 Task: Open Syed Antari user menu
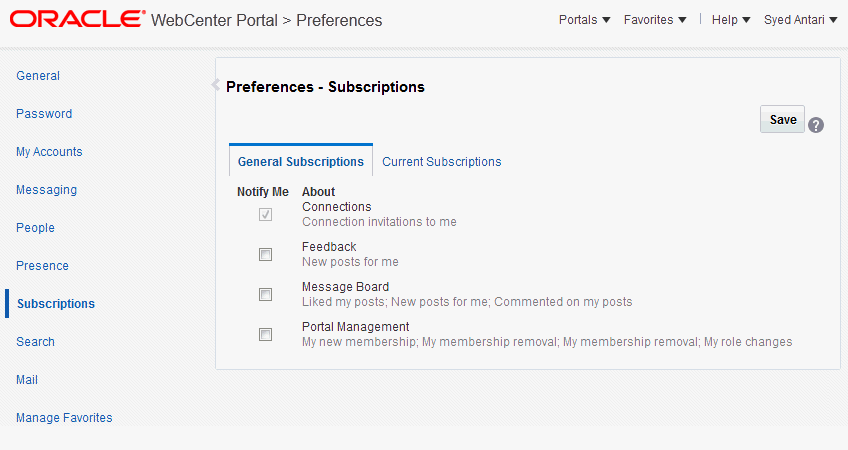click(800, 20)
